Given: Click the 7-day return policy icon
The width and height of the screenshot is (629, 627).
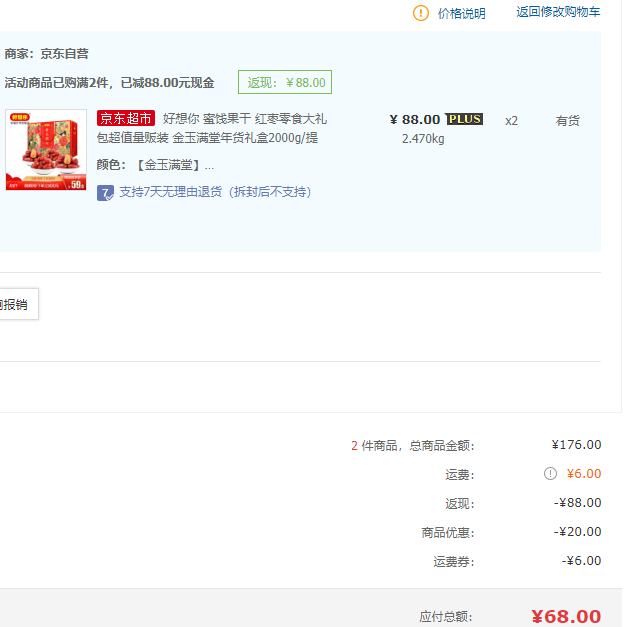Looking at the screenshot, I should [x=105, y=193].
